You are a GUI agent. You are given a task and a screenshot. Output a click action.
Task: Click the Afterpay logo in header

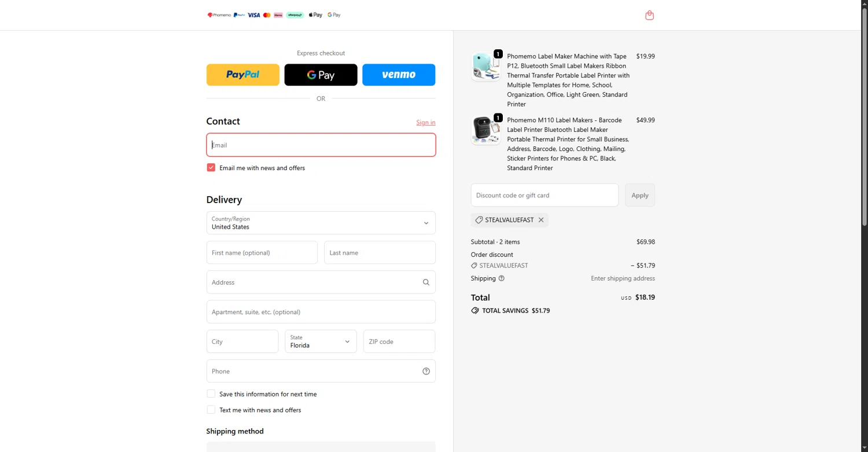click(295, 15)
